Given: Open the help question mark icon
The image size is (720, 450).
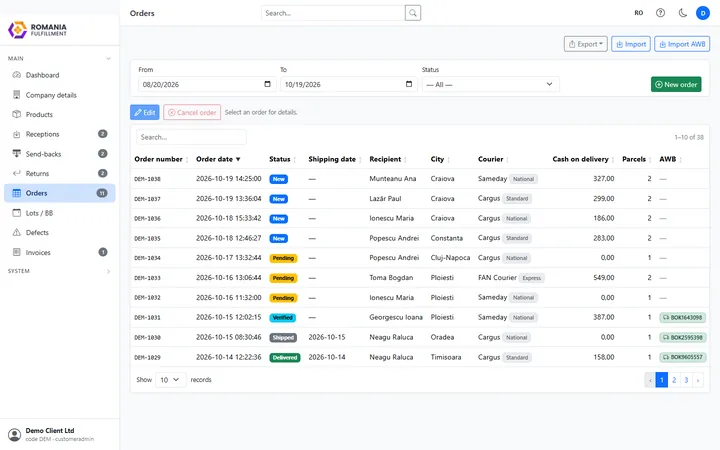Looking at the screenshot, I should [660, 13].
